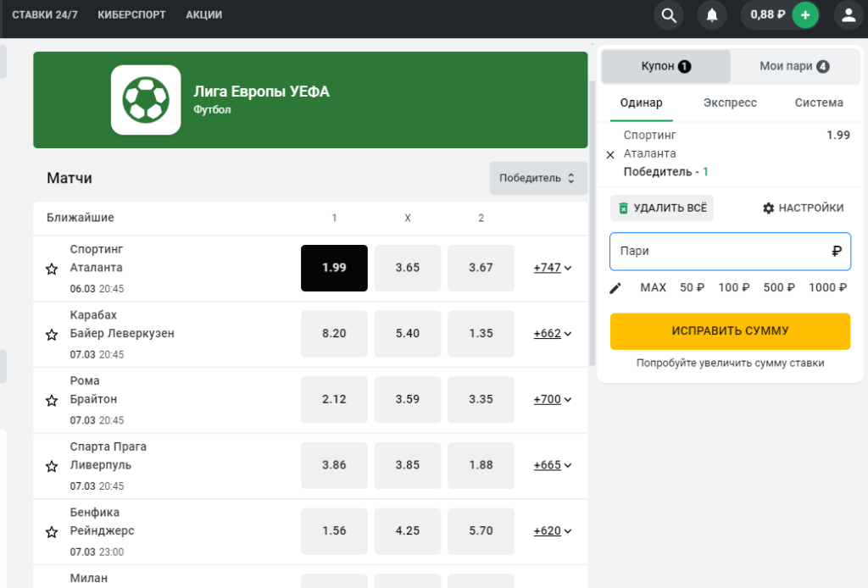
Task: Click green plus deposit button
Action: pyautogui.click(x=805, y=15)
